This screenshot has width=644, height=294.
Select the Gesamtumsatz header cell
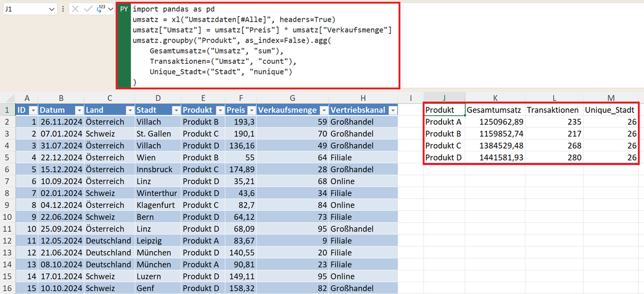[495, 110]
